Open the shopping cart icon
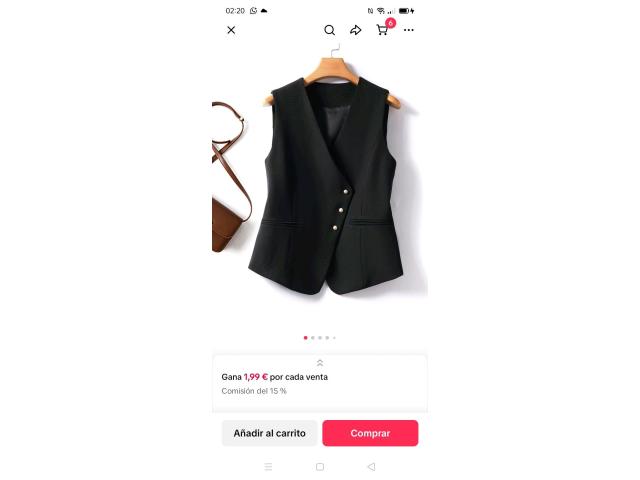Viewport: 640px width, 480px height. 382,30
